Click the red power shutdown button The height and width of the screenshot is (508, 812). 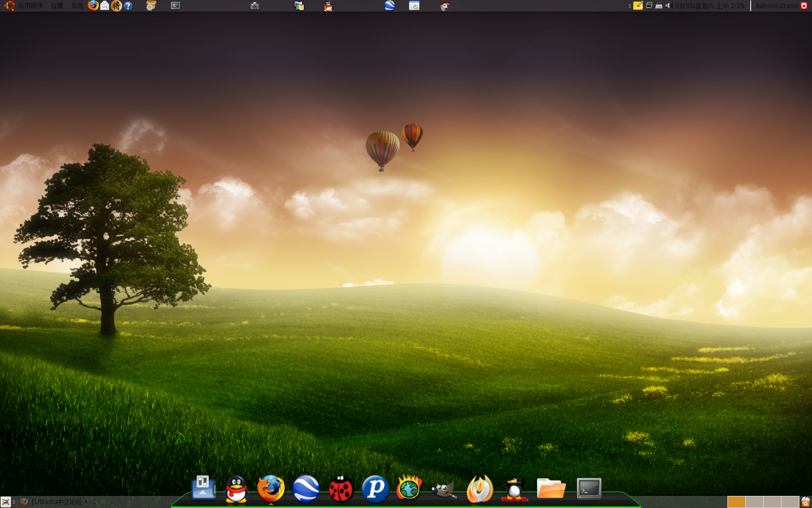click(x=804, y=6)
